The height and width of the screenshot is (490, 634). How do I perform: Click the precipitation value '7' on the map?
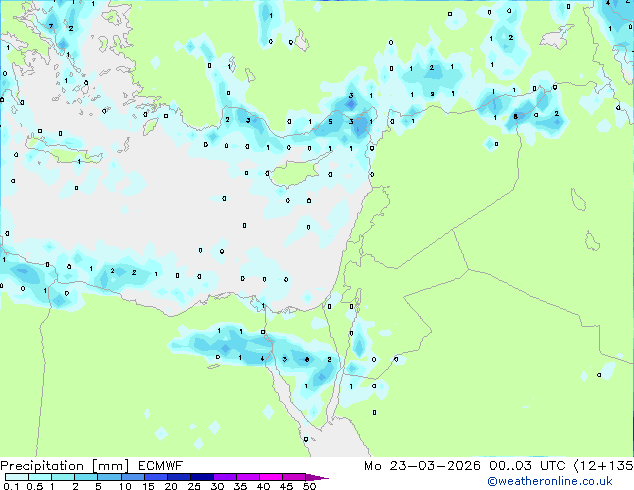[x=51, y=26]
